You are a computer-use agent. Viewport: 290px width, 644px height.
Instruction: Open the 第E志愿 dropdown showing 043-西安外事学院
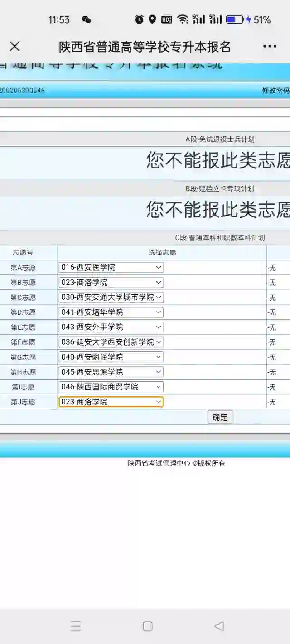[111, 327]
